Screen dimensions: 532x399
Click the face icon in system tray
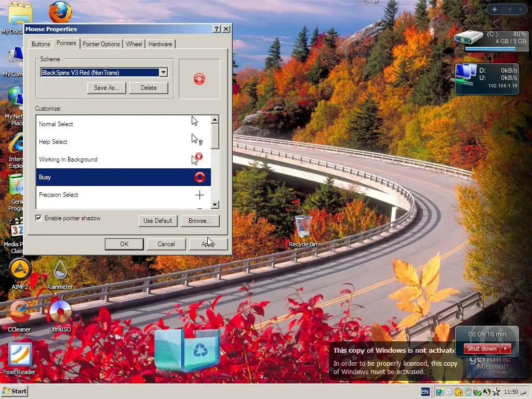(449, 392)
